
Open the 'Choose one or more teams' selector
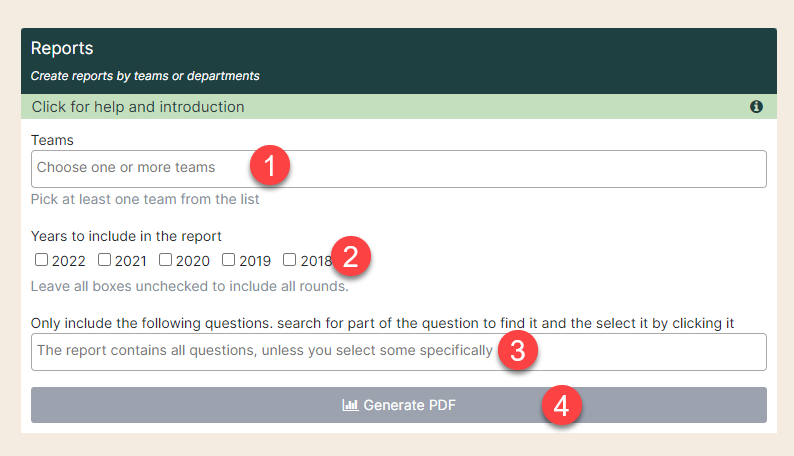coord(399,169)
